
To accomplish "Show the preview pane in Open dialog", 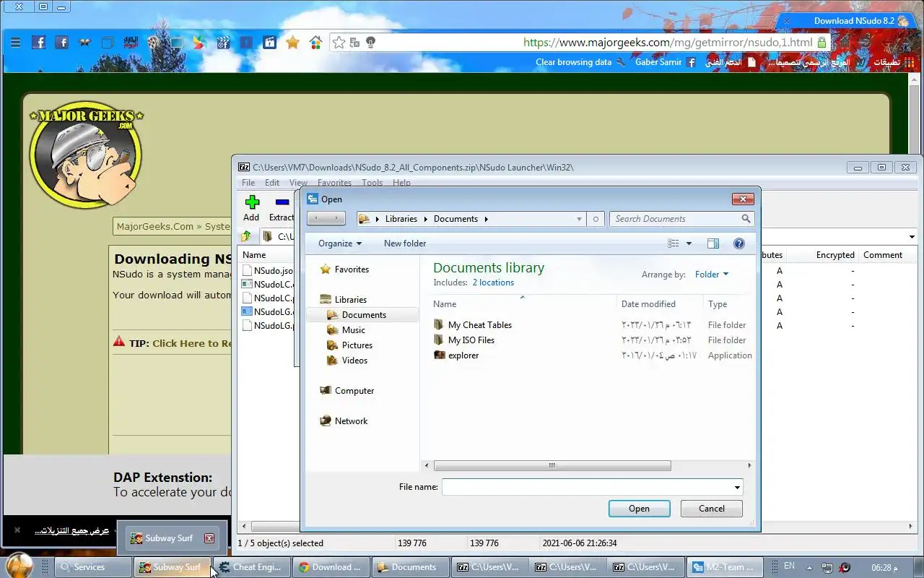I will click(713, 243).
